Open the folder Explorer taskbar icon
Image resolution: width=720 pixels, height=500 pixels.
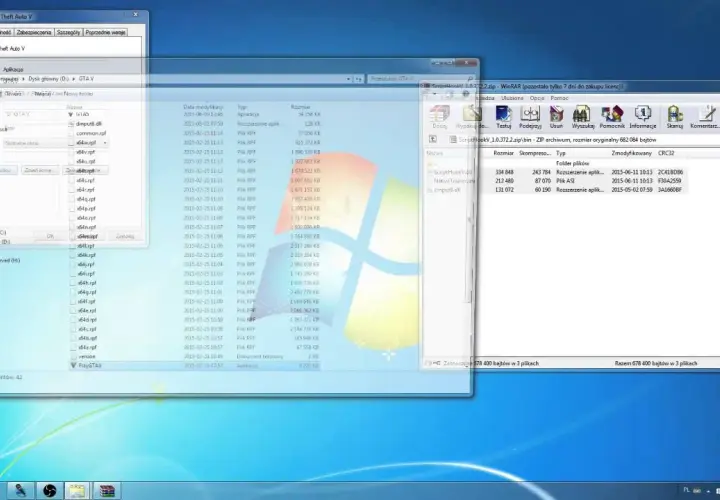click(77, 490)
